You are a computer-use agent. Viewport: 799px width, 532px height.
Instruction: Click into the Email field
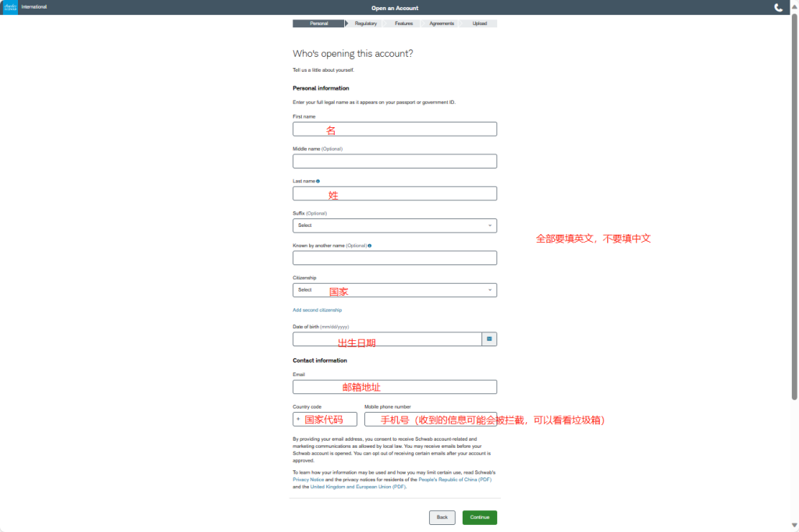click(x=394, y=387)
